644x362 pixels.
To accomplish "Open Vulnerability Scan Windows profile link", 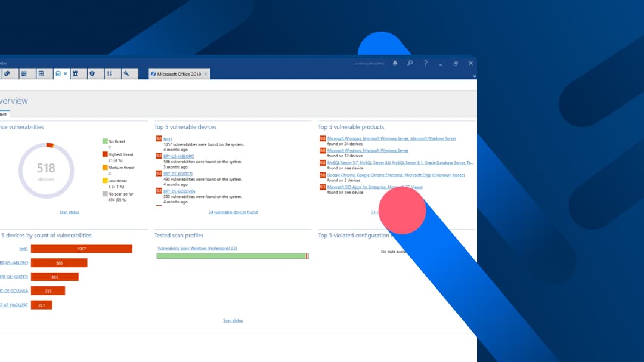I will 197,249.
